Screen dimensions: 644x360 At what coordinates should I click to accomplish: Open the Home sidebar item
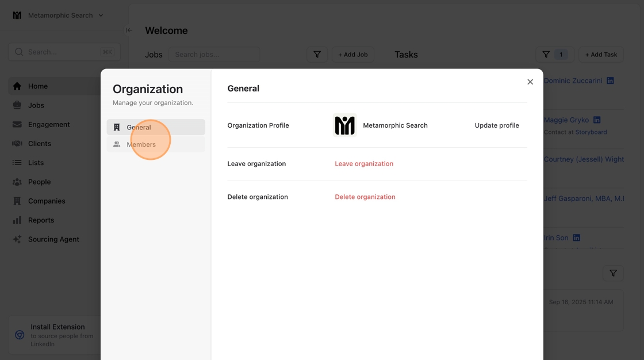click(38, 86)
